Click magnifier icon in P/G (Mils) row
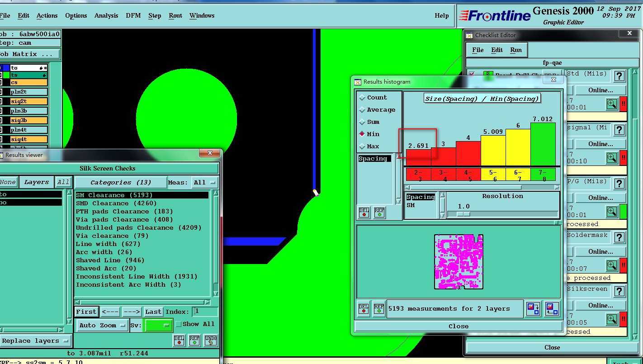Image resolution: width=643 pixels, height=364 pixels. (x=612, y=212)
